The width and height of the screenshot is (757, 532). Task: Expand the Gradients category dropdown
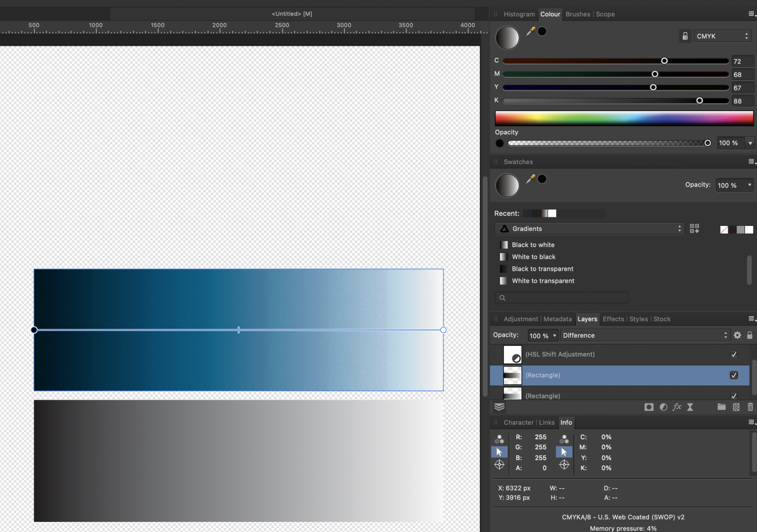(588, 228)
